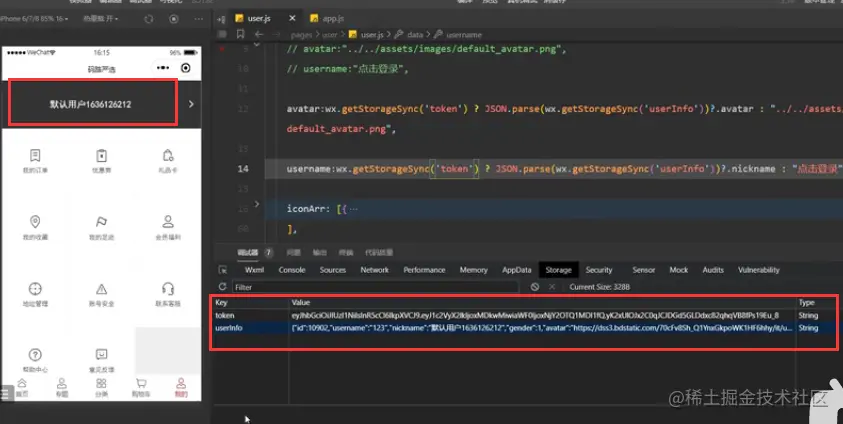Click the simulator refresh icon
The width and height of the screenshot is (843, 424).
tap(149, 19)
